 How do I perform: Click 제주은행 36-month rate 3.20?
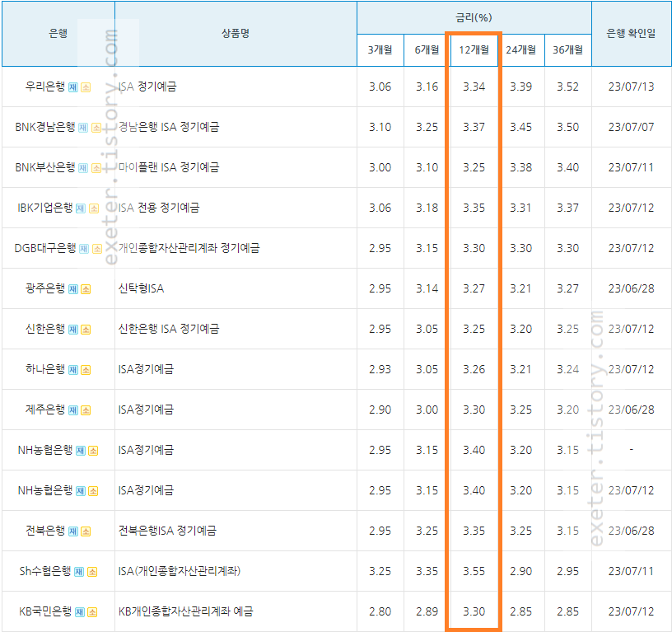pos(568,410)
